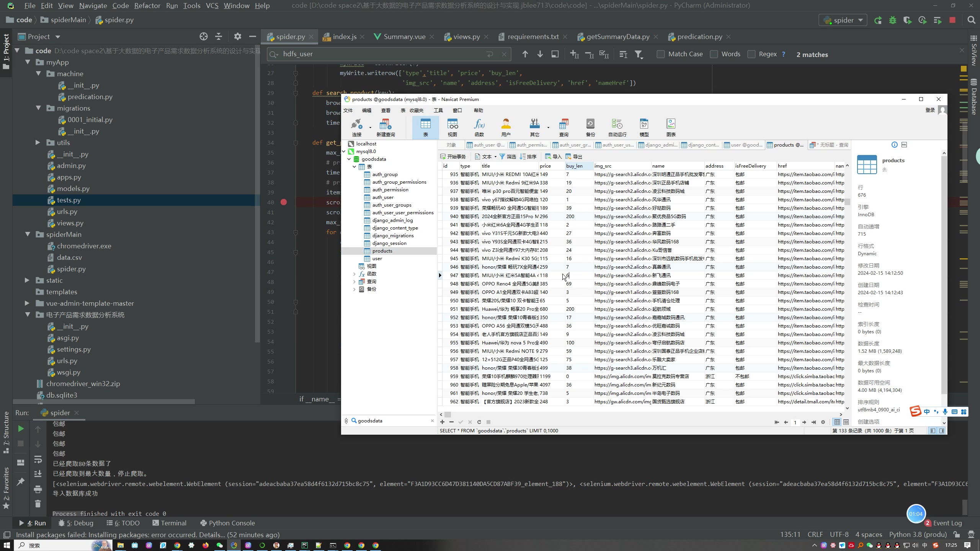Open the 6: TODO tool window button

[x=123, y=523]
